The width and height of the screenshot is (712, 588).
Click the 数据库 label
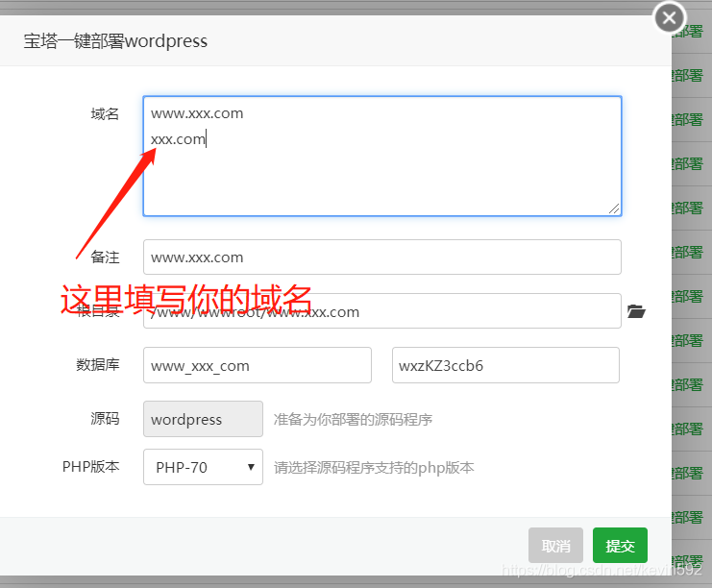tap(98, 364)
